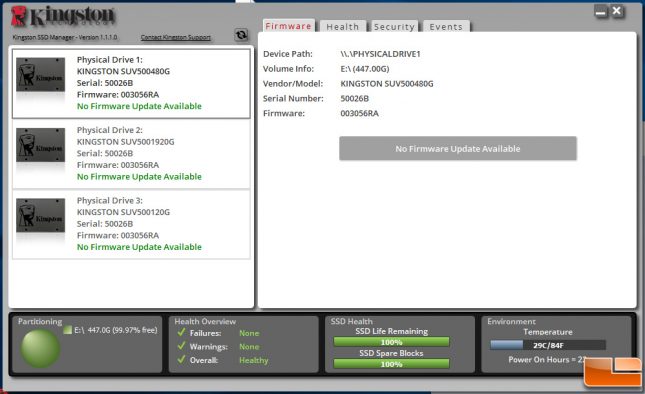Click 'Health Overview' panel title
The width and height of the screenshot is (645, 394).
tap(205, 321)
